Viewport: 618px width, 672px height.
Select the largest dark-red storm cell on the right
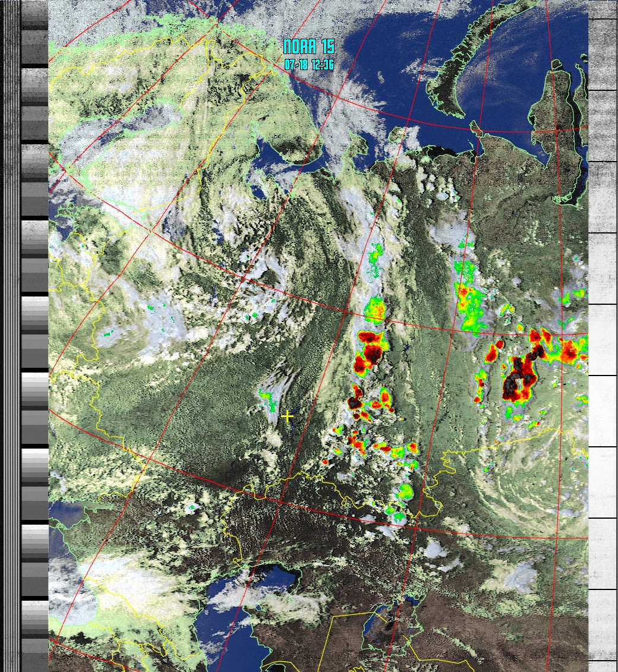(x=518, y=380)
